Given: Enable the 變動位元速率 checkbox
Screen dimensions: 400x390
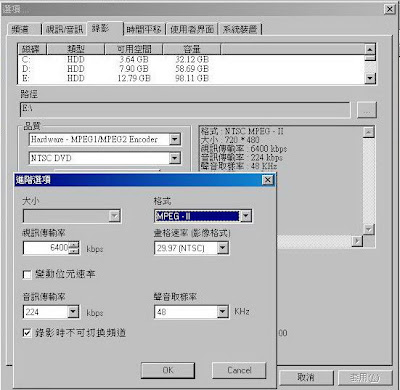Looking at the screenshot, I should click(x=27, y=275).
